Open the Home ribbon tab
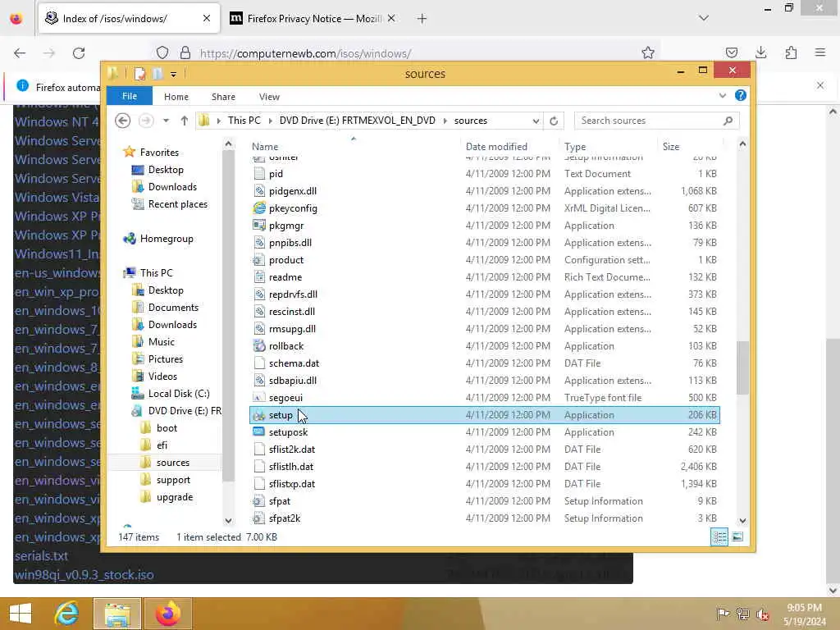Viewport: 840px width, 630px height. click(176, 97)
